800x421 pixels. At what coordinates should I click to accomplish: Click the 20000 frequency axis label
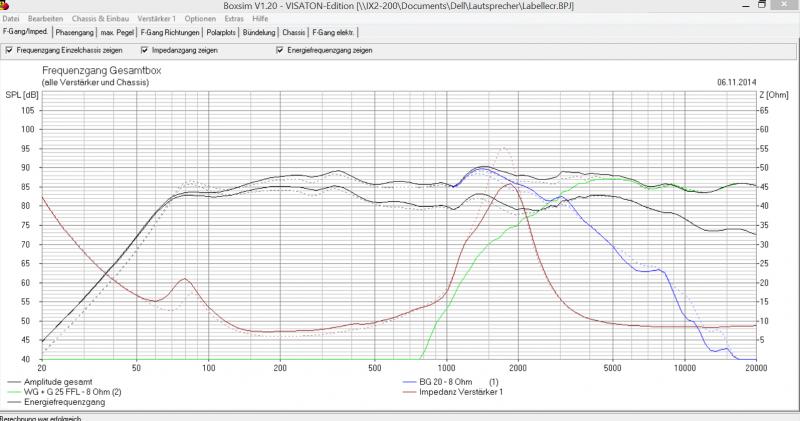coord(756,367)
